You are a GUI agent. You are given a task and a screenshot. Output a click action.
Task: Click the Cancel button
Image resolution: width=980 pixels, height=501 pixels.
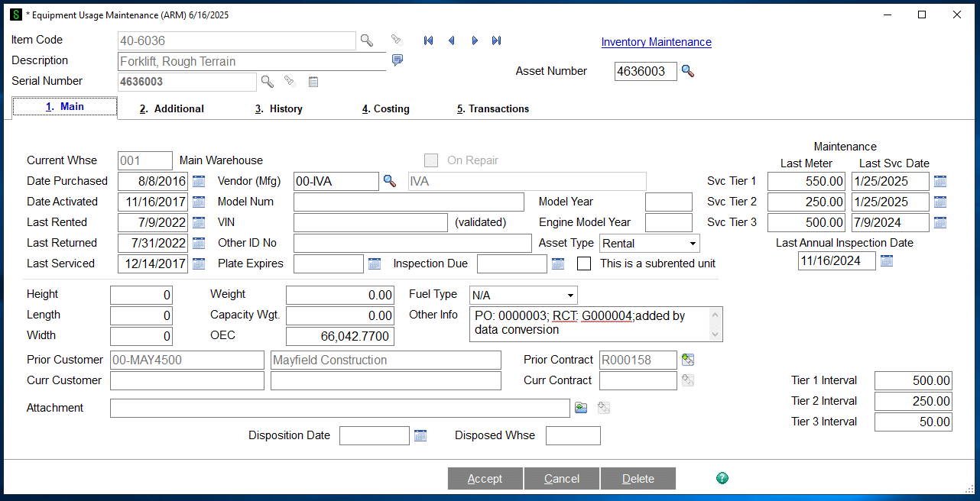click(x=562, y=479)
